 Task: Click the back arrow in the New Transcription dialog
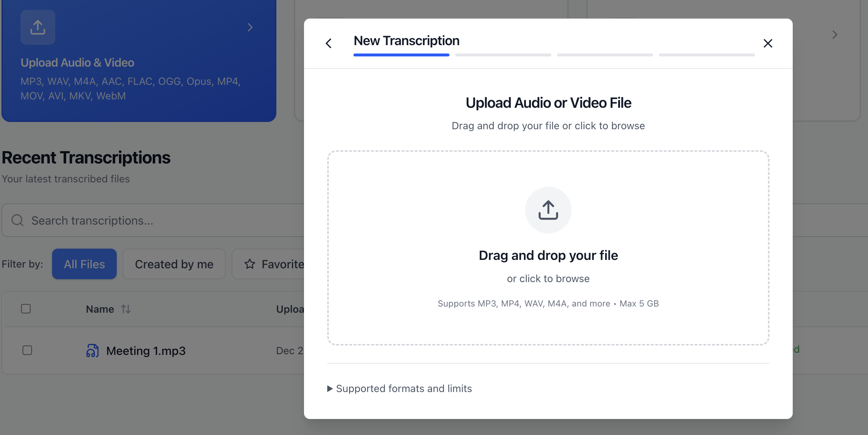point(329,43)
